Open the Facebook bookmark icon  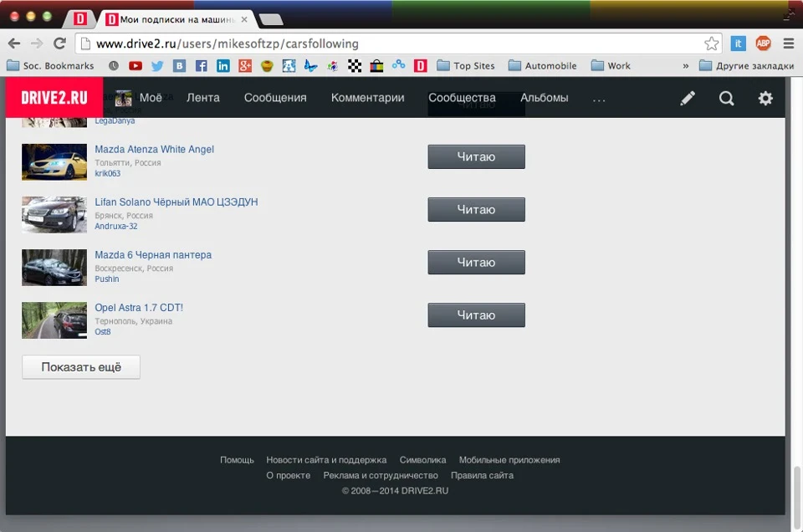[202, 65]
